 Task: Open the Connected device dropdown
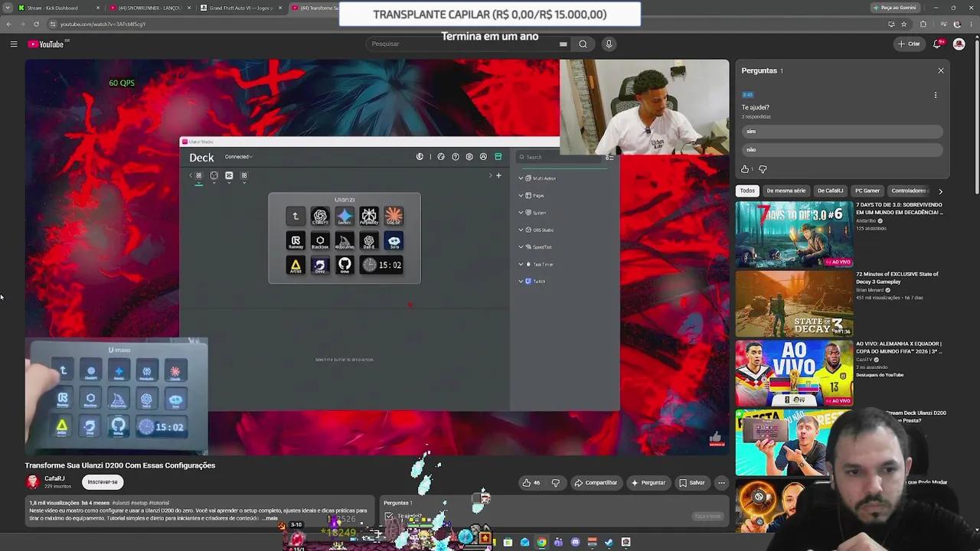(x=238, y=157)
